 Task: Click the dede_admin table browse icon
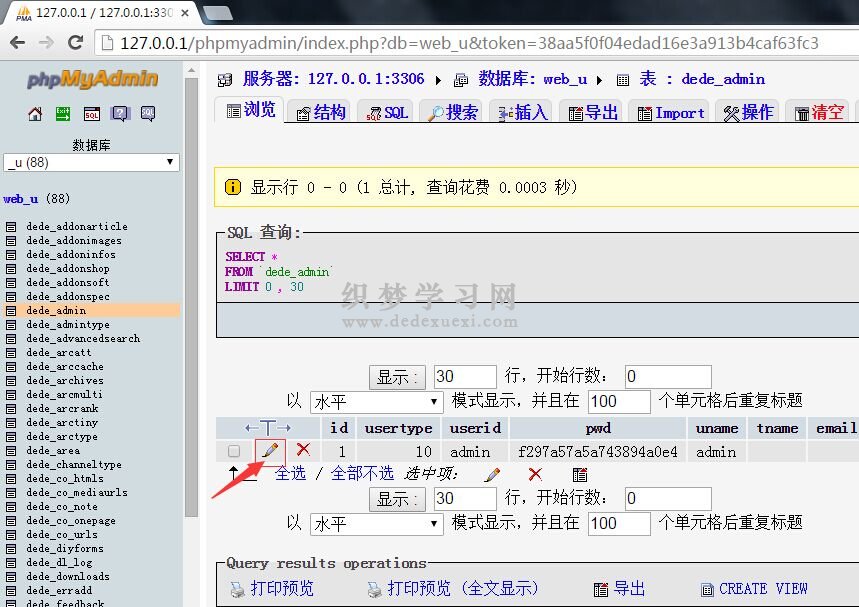point(10,311)
